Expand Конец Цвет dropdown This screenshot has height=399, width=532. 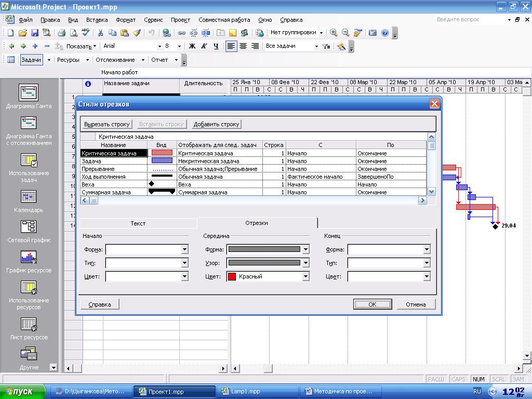(427, 276)
